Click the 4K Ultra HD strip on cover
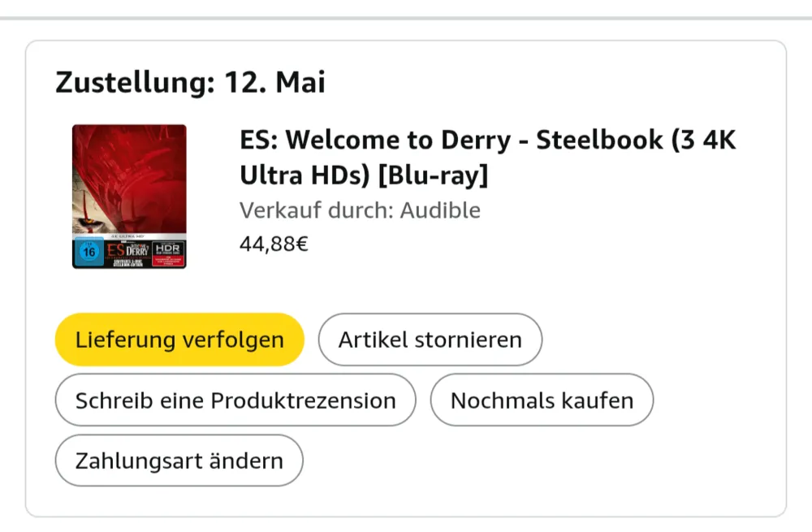This screenshot has width=812, height=532. 129,236
